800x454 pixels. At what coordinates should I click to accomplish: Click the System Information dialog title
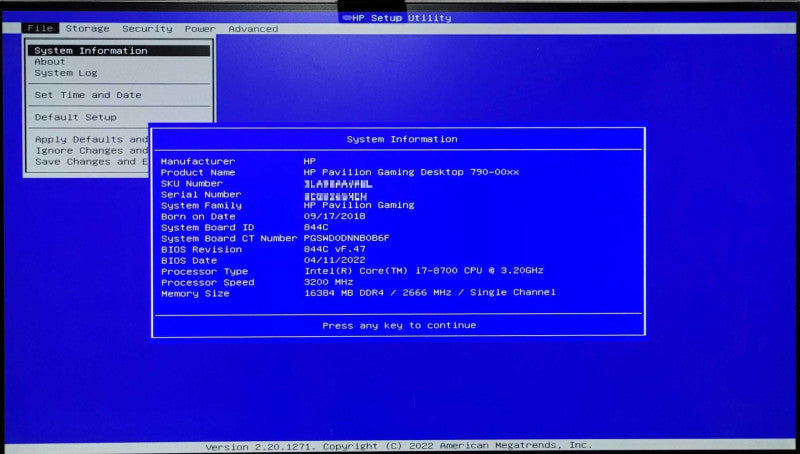[x=402, y=139]
